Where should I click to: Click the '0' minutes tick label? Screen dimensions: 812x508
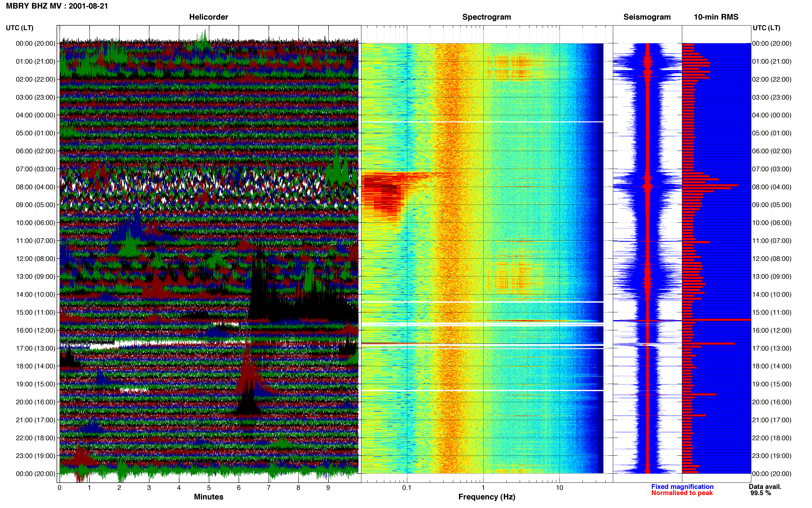click(x=59, y=487)
